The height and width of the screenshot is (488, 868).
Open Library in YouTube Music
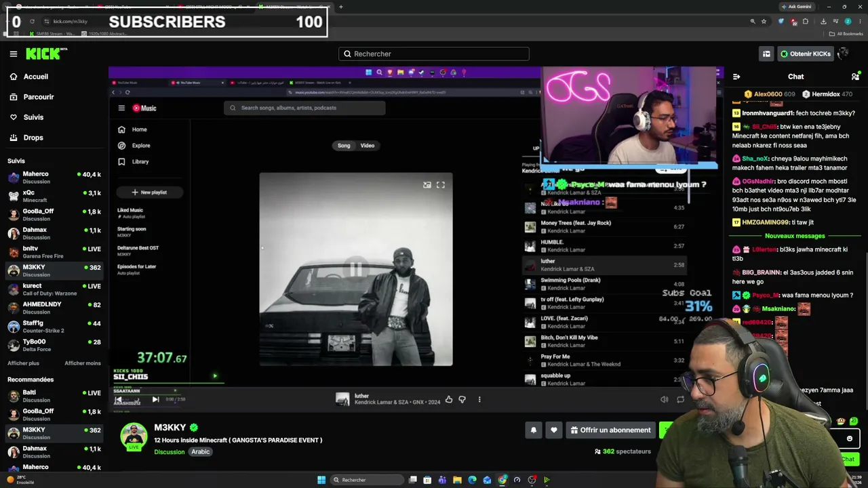coord(133,162)
